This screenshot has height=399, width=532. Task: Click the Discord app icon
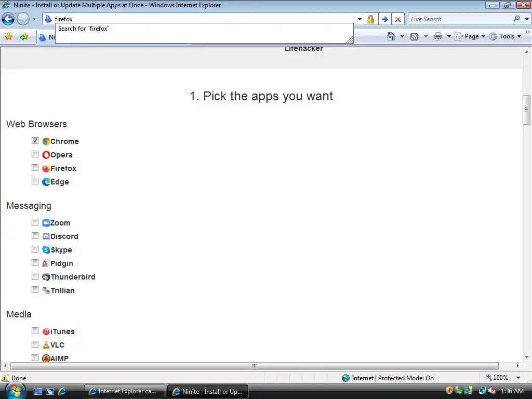pos(46,236)
